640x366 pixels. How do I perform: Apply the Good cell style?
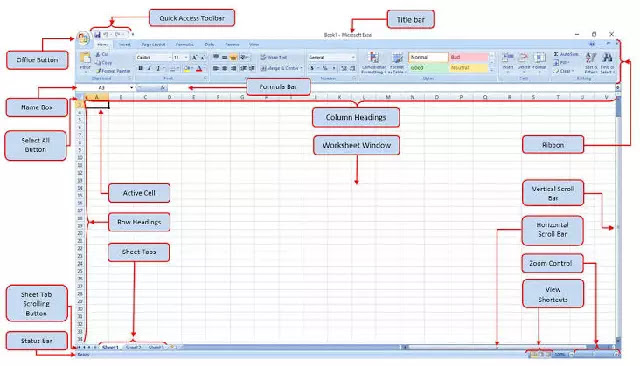click(428, 68)
